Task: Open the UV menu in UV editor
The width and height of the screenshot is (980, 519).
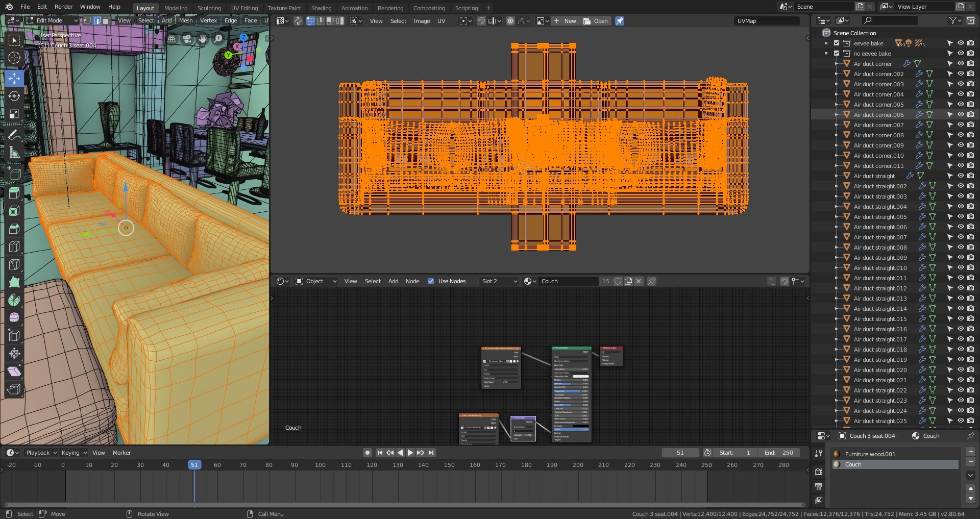Action: [442, 21]
